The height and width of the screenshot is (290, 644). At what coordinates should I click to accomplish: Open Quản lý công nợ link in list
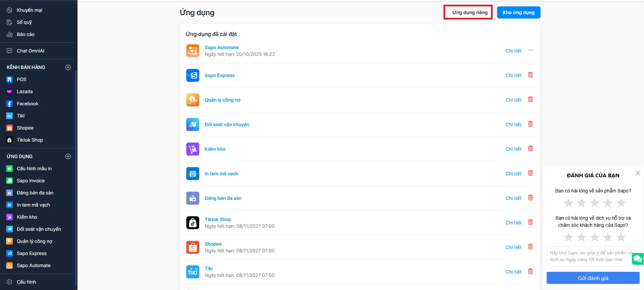[222, 100]
